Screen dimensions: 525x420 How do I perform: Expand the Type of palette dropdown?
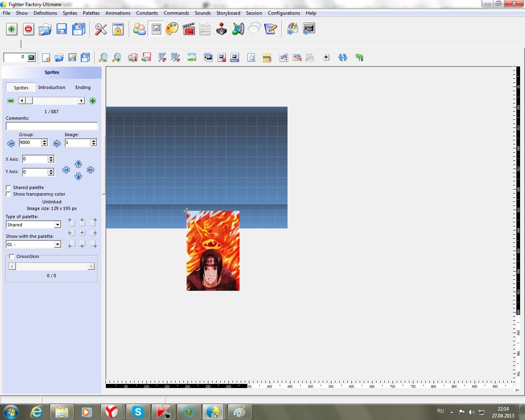tap(57, 225)
